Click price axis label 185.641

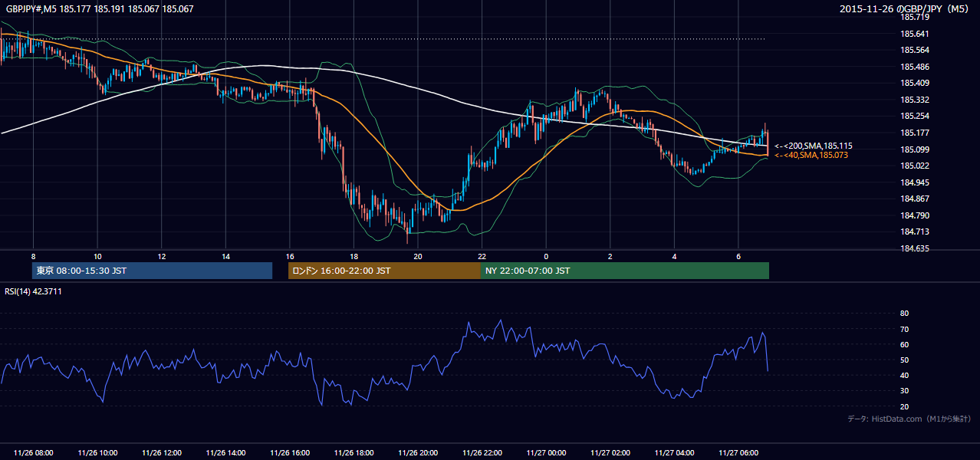915,34
